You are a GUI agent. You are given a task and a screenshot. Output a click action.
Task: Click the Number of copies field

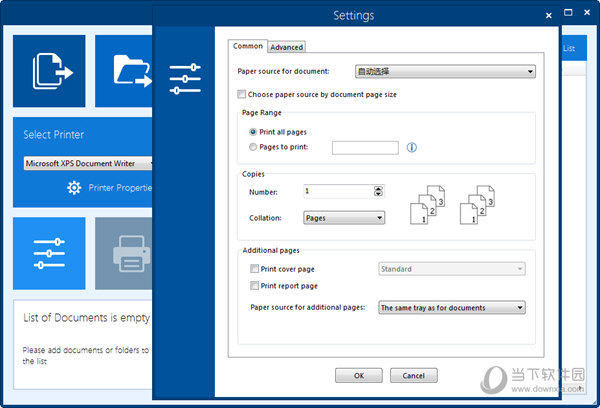338,191
